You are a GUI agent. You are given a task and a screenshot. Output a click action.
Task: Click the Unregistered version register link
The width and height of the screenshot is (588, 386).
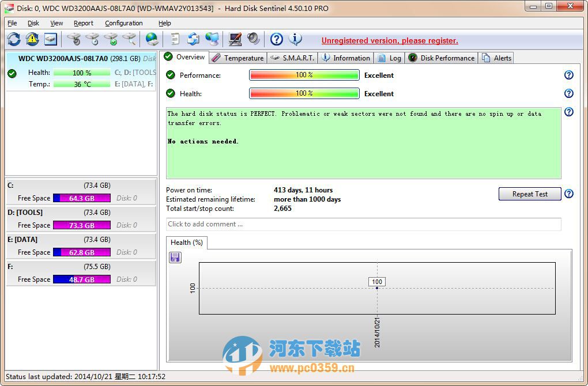[x=390, y=40]
